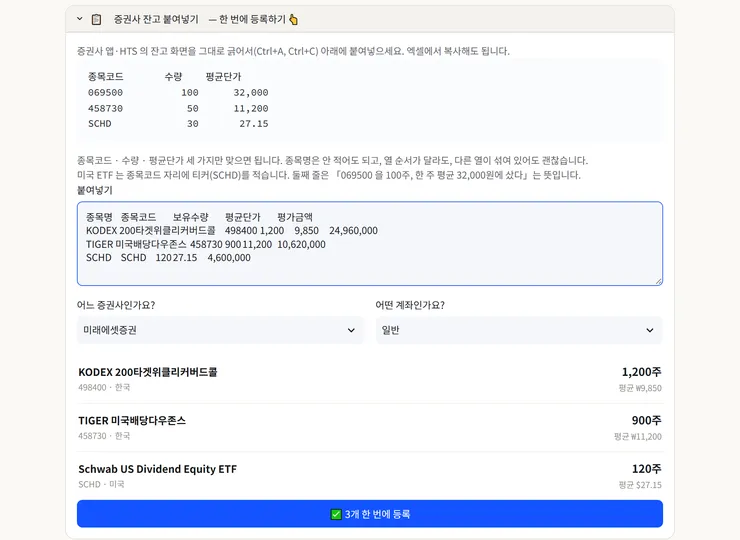Select the TIGER 미국배당다우존스 row name
Viewport: 740px width, 540px height.
(132, 420)
